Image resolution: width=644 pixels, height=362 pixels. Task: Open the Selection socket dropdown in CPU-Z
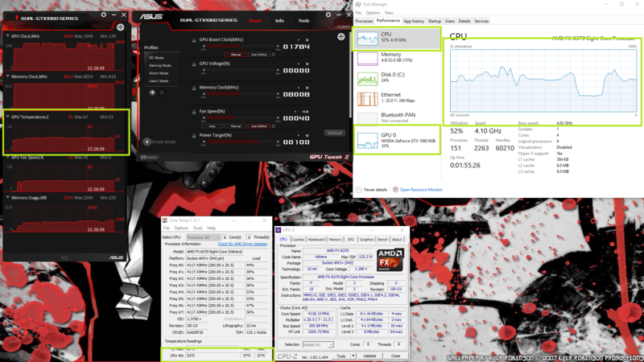pos(318,345)
